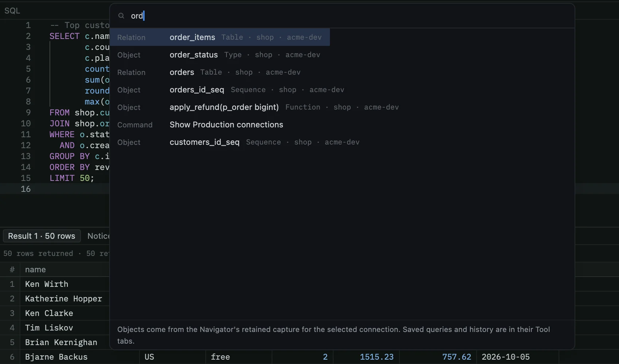Viewport: 619px width, 364px height.
Task: Switch to the Notices tab
Action: pyautogui.click(x=98, y=236)
